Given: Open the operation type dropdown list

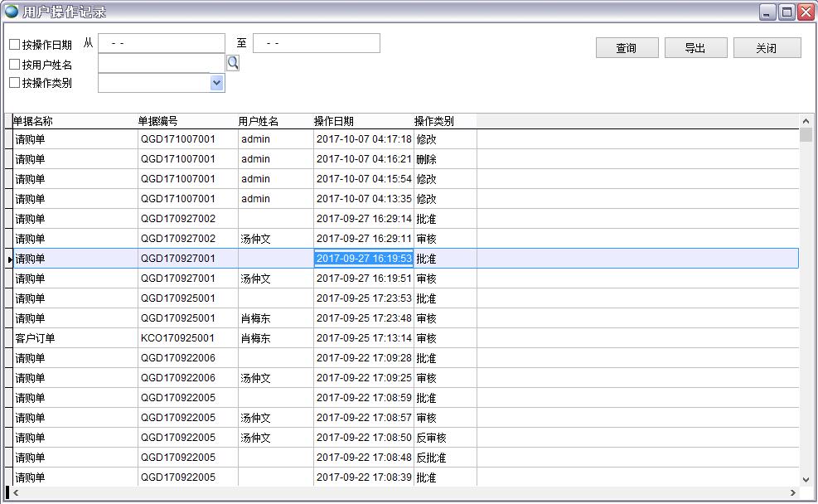Looking at the screenshot, I should pyautogui.click(x=217, y=83).
